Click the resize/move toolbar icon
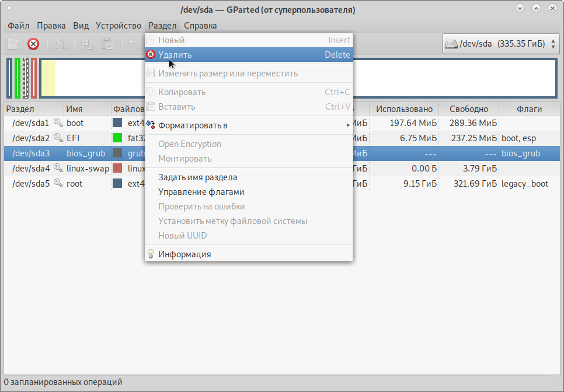The width and height of the screenshot is (564, 392). (x=60, y=44)
